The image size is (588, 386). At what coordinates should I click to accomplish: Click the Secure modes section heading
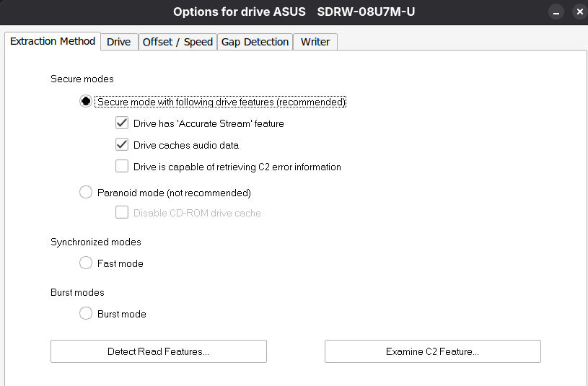pos(82,79)
